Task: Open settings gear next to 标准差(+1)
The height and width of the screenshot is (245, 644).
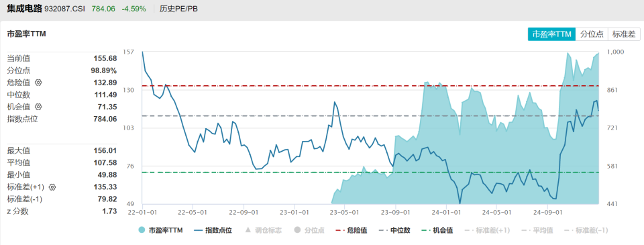Action: pos(52,187)
